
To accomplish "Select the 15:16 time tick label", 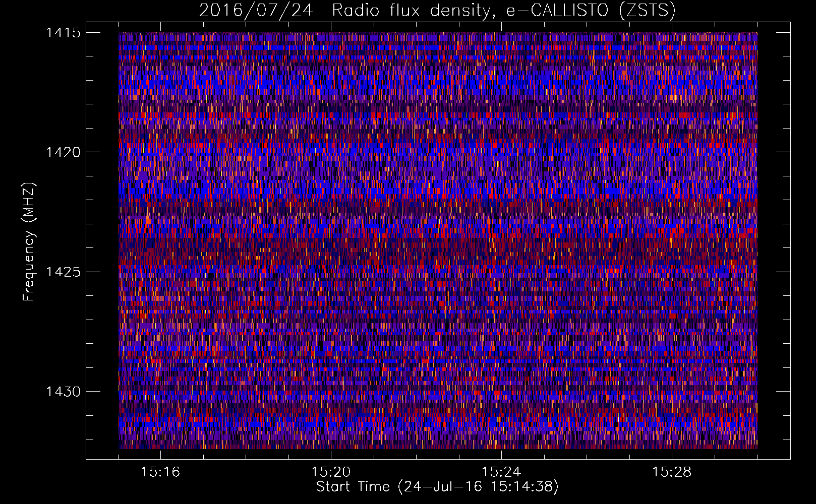I will point(160,472).
